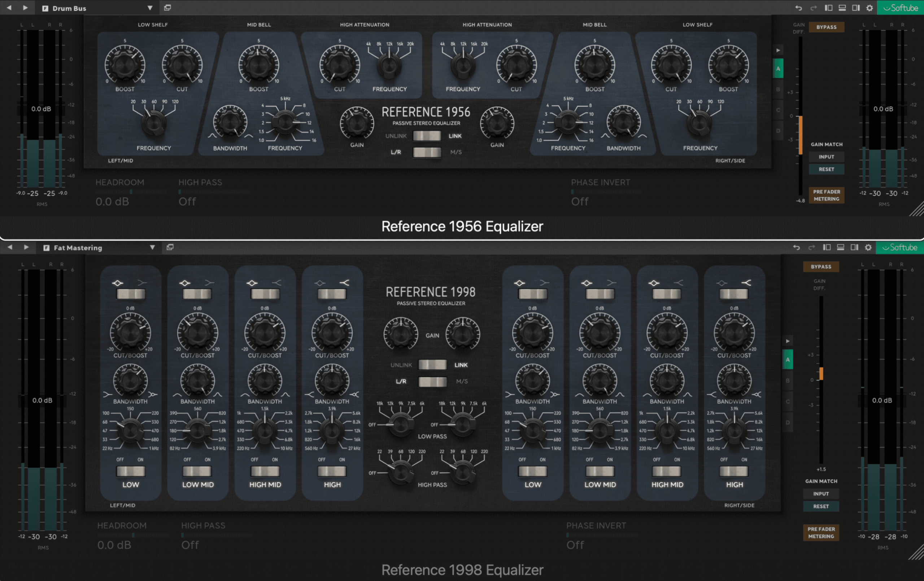The height and width of the screenshot is (581, 924).
Task: Toggle Pre Fader Metering in Reference 1956
Action: [x=826, y=195]
